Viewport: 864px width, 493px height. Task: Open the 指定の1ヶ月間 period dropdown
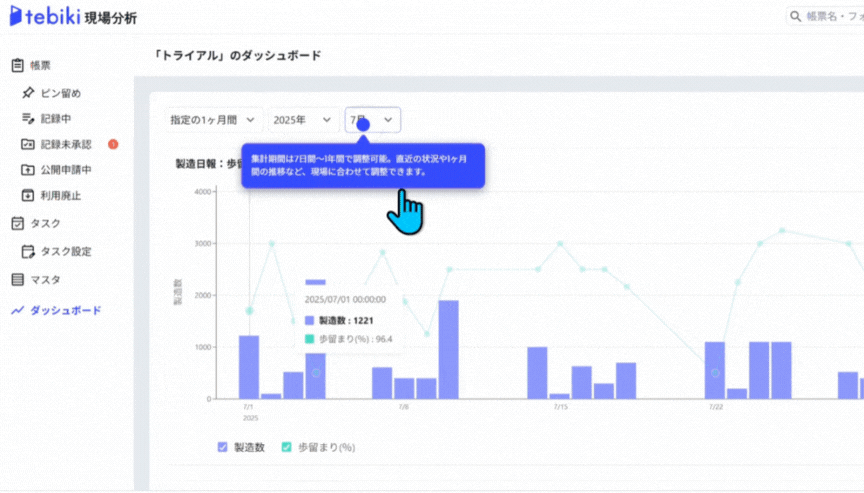(214, 120)
